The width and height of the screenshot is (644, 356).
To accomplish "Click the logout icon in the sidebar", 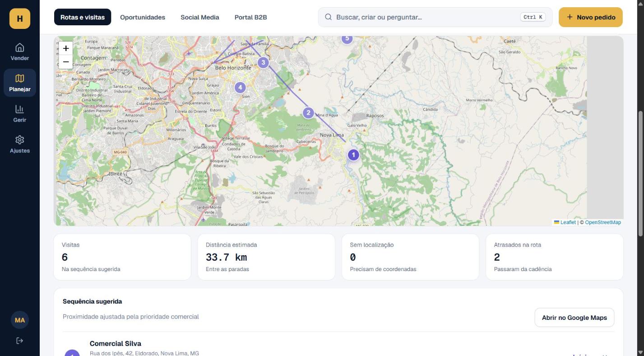I will point(20,341).
